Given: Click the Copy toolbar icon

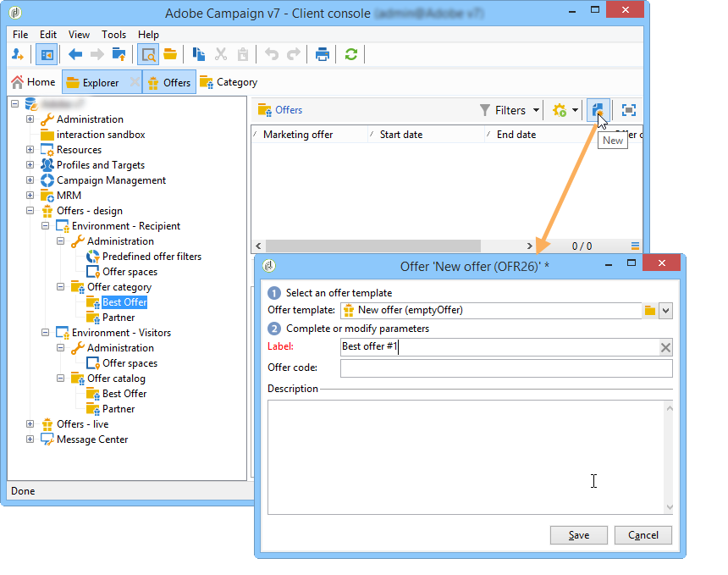Looking at the screenshot, I should [199, 54].
